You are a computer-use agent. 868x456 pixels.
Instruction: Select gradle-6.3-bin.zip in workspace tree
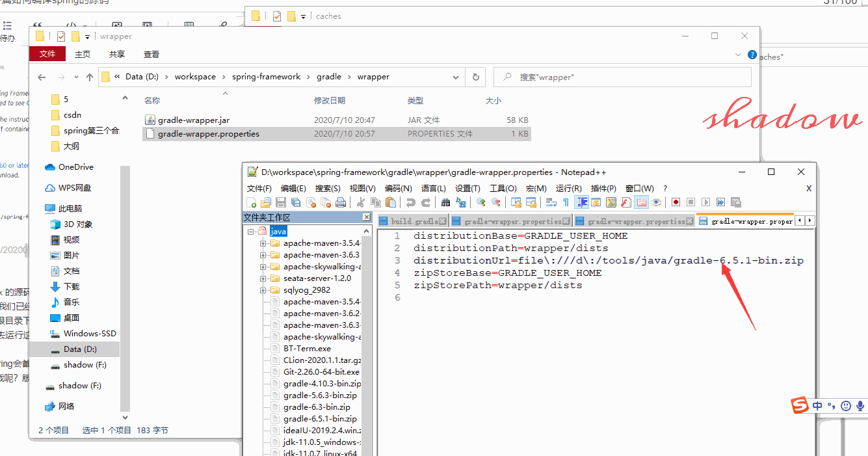coord(317,407)
